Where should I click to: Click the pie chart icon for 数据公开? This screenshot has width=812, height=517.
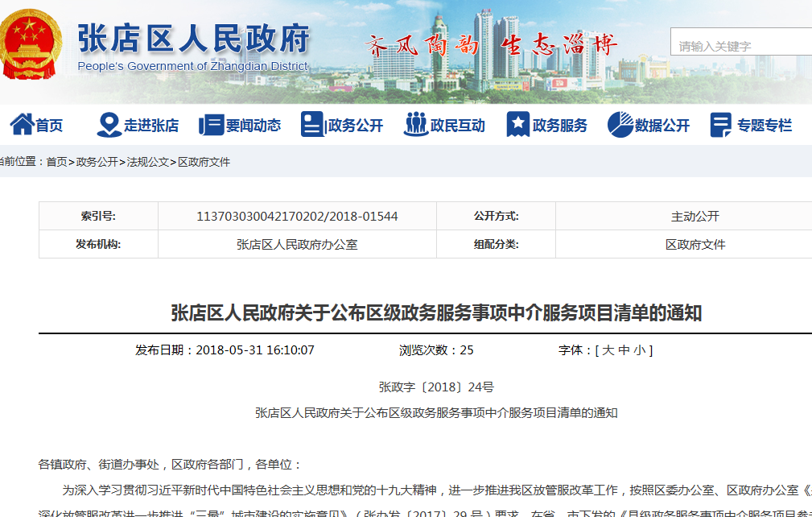pyautogui.click(x=620, y=125)
